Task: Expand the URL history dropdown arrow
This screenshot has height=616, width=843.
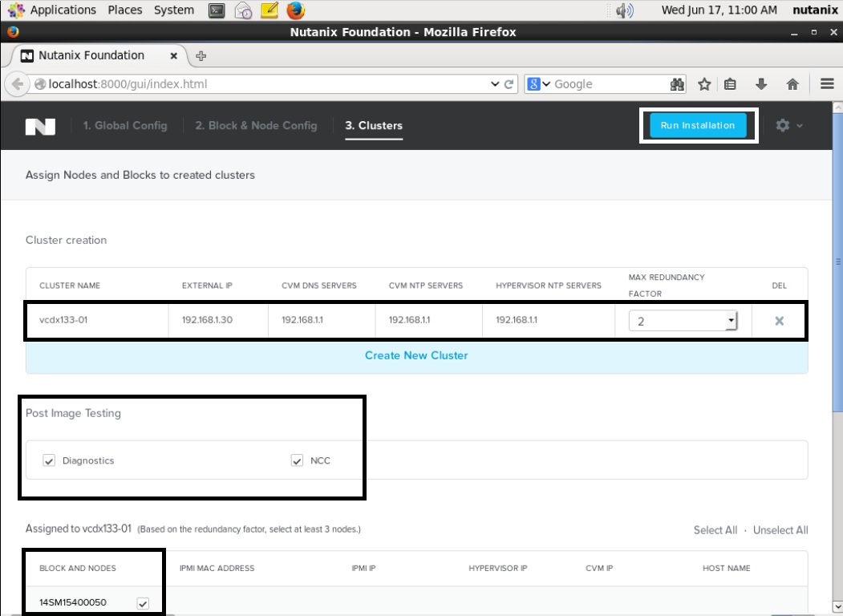Action: point(494,84)
